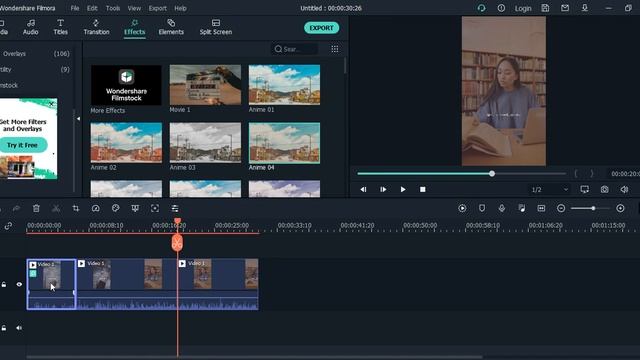Select the Anime 01 effect
Image resolution: width=640 pixels, height=360 pixels.
(x=284, y=85)
